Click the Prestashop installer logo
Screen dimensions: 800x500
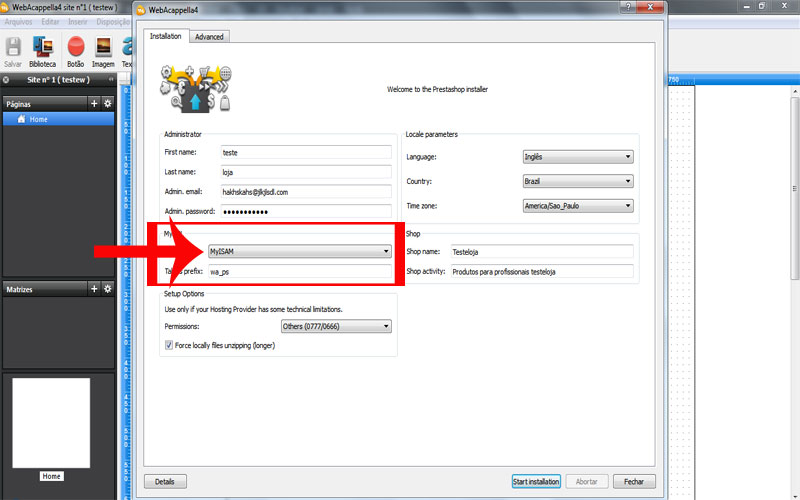[196, 89]
